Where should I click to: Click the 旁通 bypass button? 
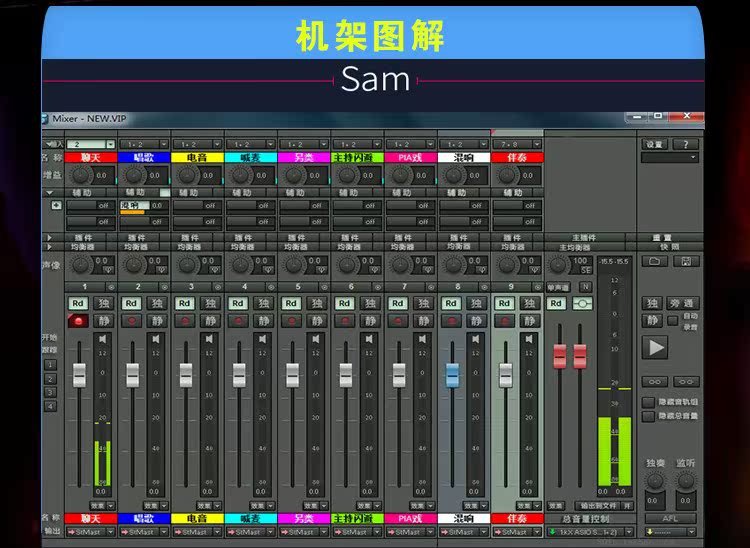pyautogui.click(x=682, y=303)
